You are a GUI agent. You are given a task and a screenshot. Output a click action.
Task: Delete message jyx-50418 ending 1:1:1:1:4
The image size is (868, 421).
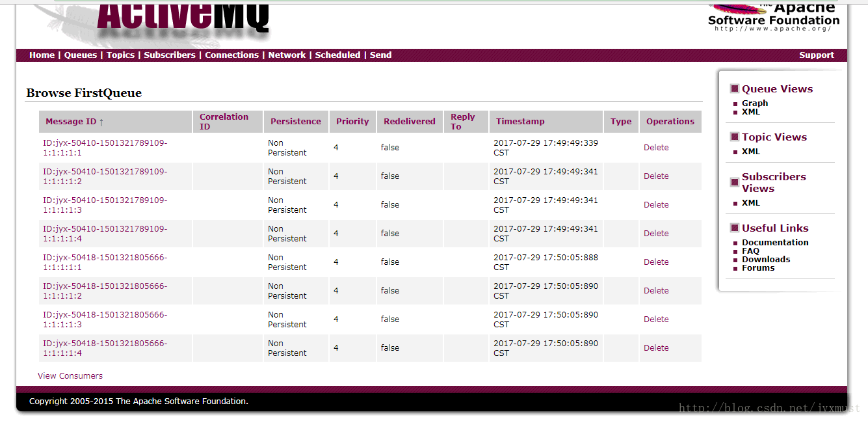coord(656,348)
